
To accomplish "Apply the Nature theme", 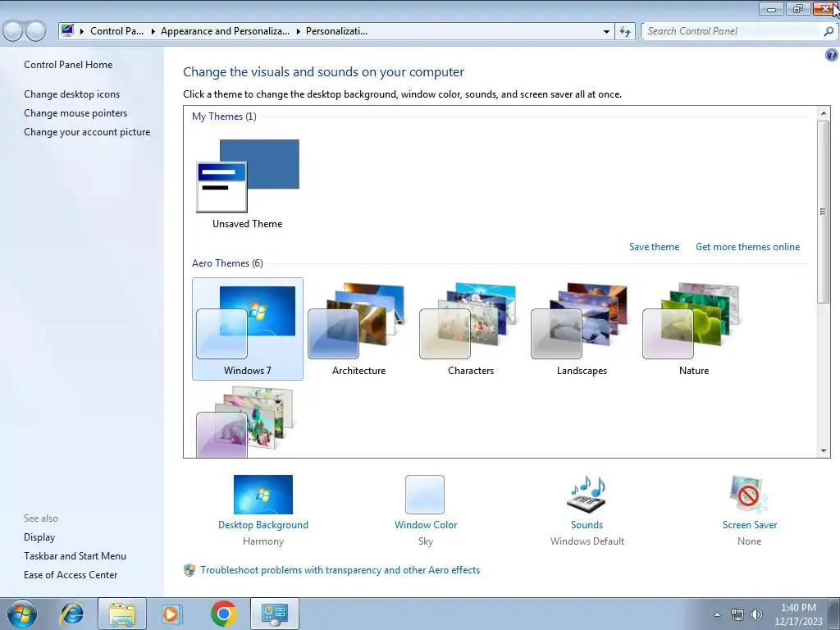I will pos(694,329).
